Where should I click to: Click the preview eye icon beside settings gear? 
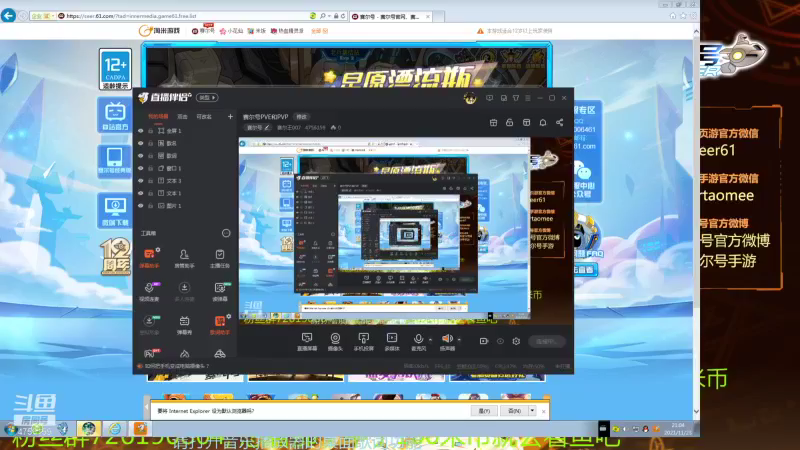pos(500,341)
